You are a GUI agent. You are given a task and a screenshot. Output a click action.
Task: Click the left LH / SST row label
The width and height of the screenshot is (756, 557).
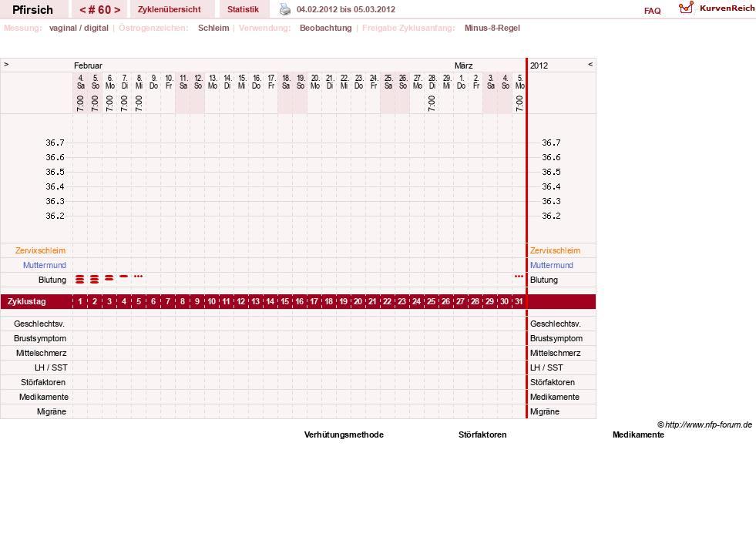tap(51, 367)
